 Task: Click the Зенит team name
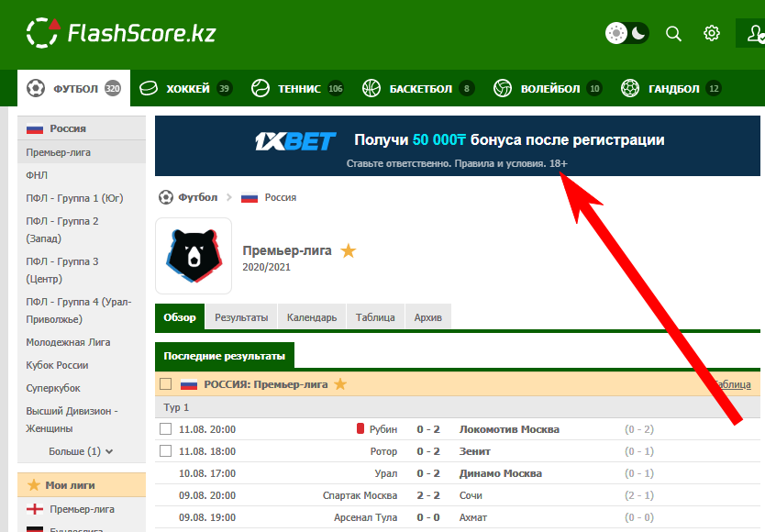pos(475,451)
